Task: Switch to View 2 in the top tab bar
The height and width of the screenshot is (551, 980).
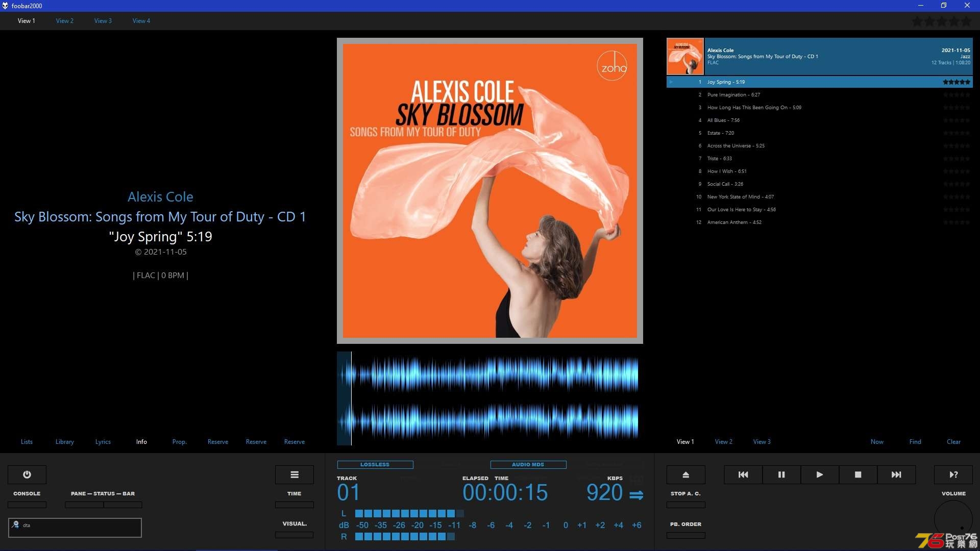Action: pos(65,21)
